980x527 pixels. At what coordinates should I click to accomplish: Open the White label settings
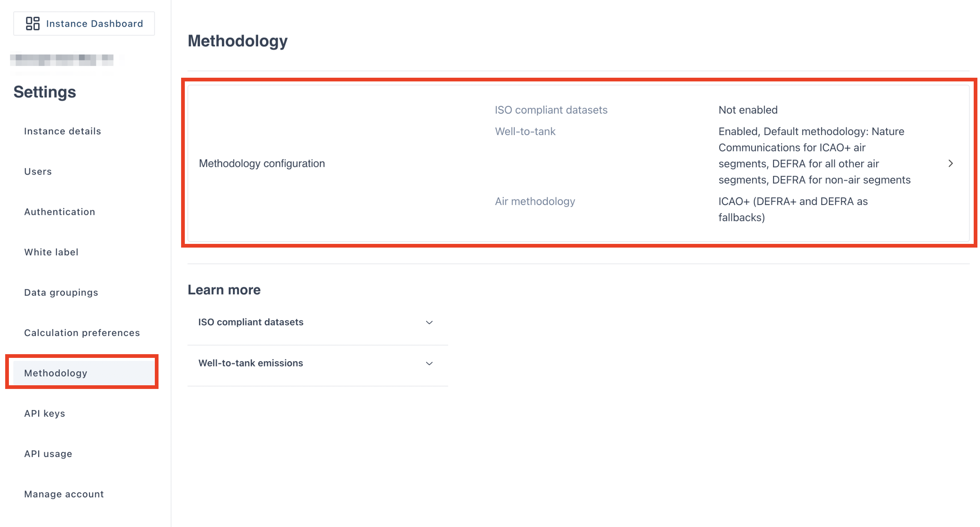coord(51,252)
